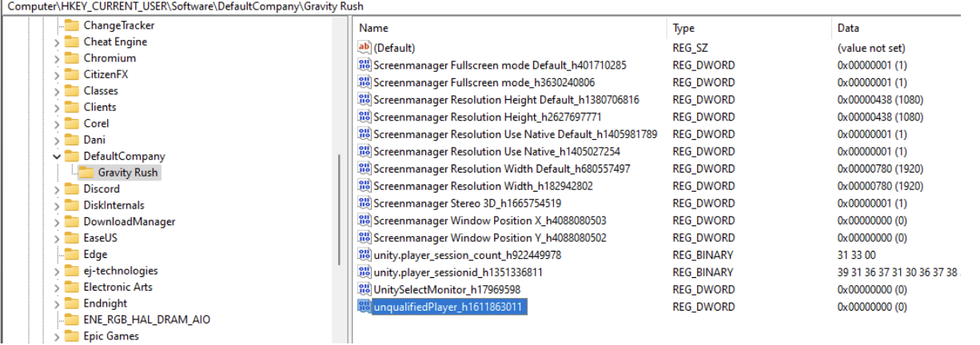The width and height of the screenshot is (980, 345).
Task: Click DWORD icon of unqualifiedPlayer_h1611863011
Action: click(x=365, y=307)
